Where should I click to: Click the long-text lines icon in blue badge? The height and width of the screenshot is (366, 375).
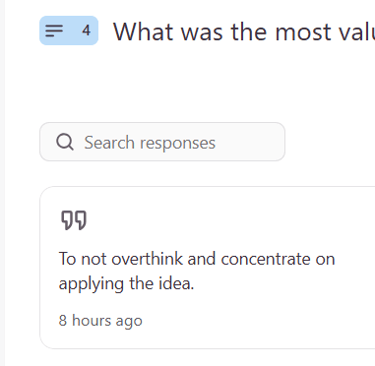pyautogui.click(x=54, y=31)
